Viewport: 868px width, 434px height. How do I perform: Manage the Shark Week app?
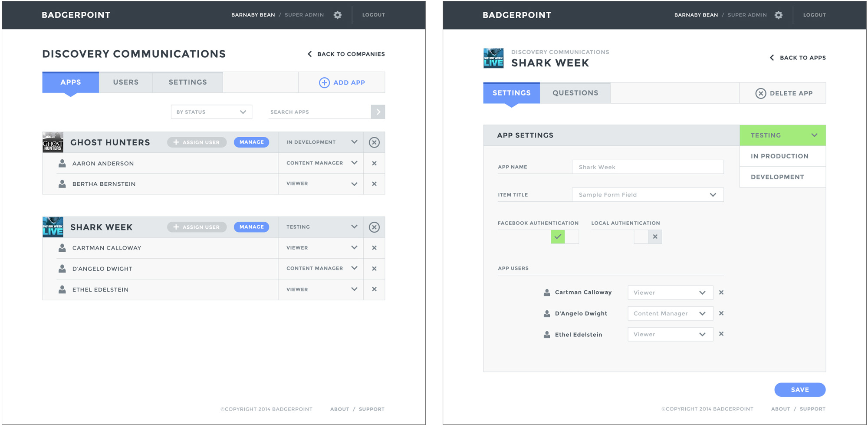(x=251, y=227)
